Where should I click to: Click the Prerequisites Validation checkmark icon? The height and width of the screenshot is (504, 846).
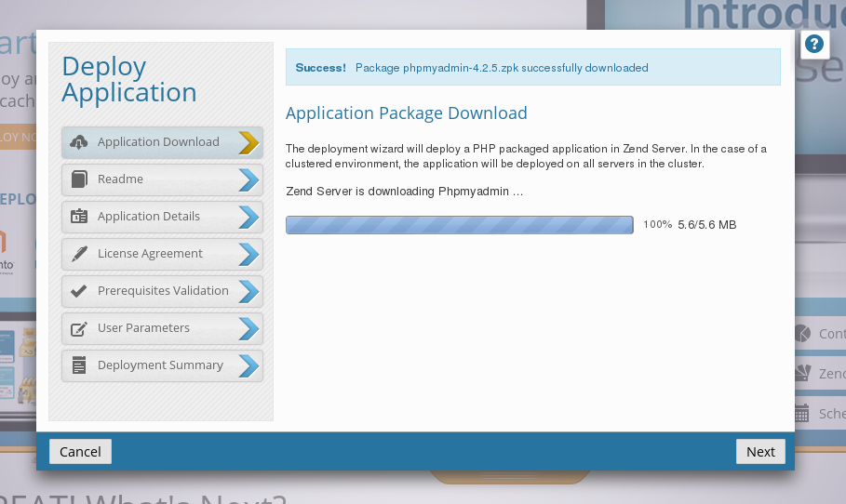tap(79, 291)
